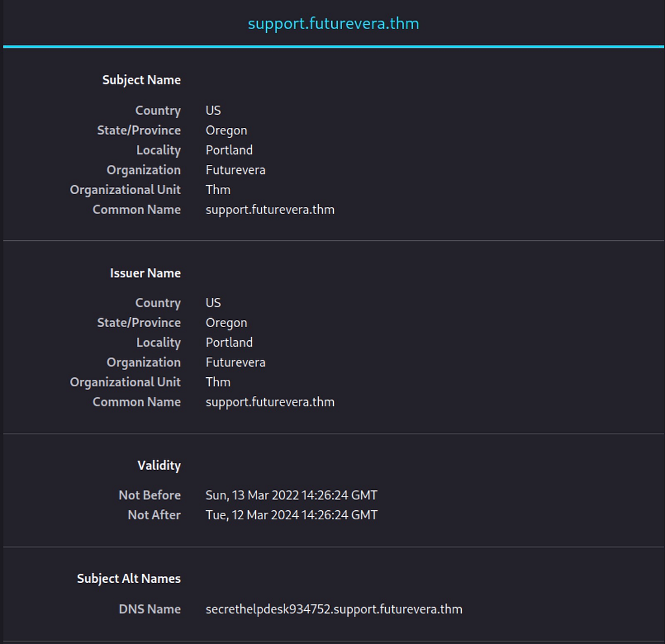Screen dimensions: 665x644
Task: Select the Not After date 12 Mar 2024
Action: point(292,515)
